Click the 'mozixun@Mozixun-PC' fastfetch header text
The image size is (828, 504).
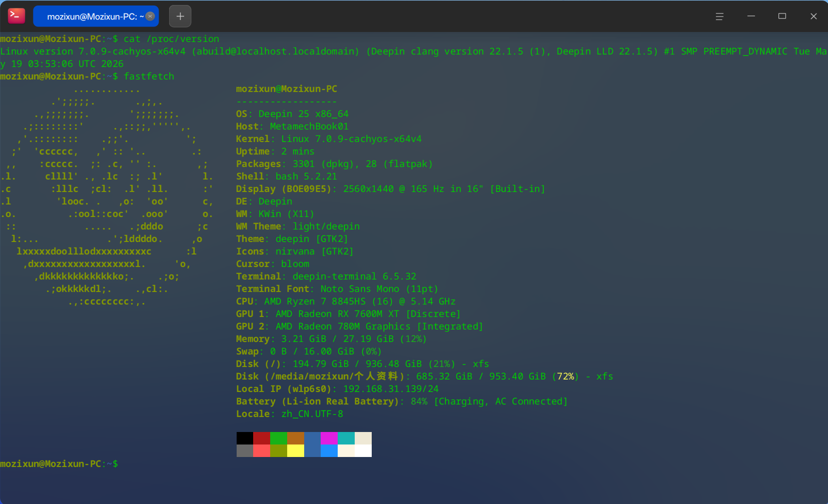(x=287, y=89)
